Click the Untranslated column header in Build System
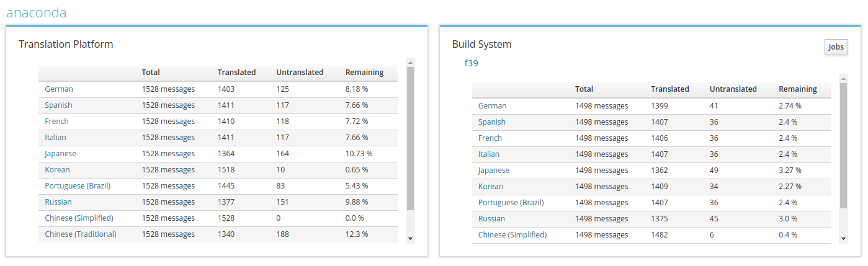Screen dimensions: 868x266 733,89
